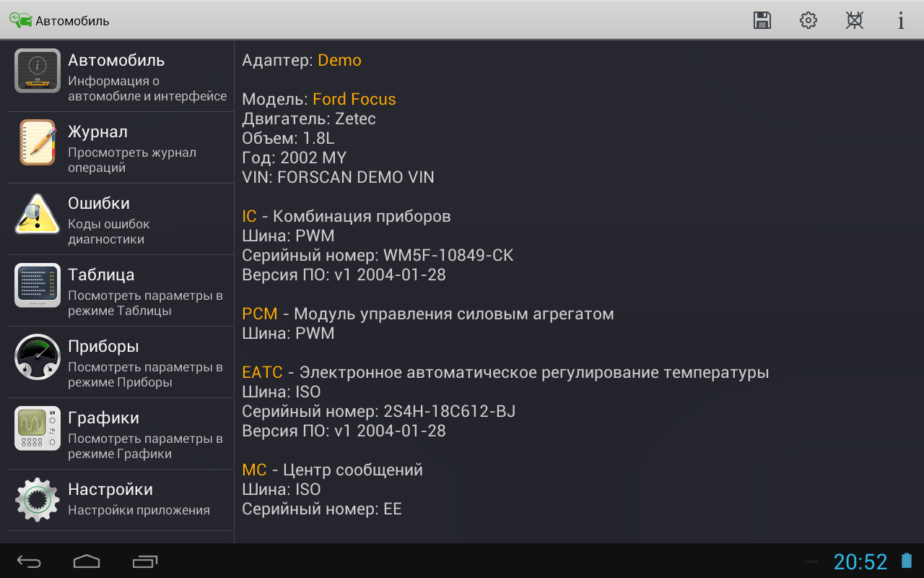Click the Таблица table icon

coord(38,285)
